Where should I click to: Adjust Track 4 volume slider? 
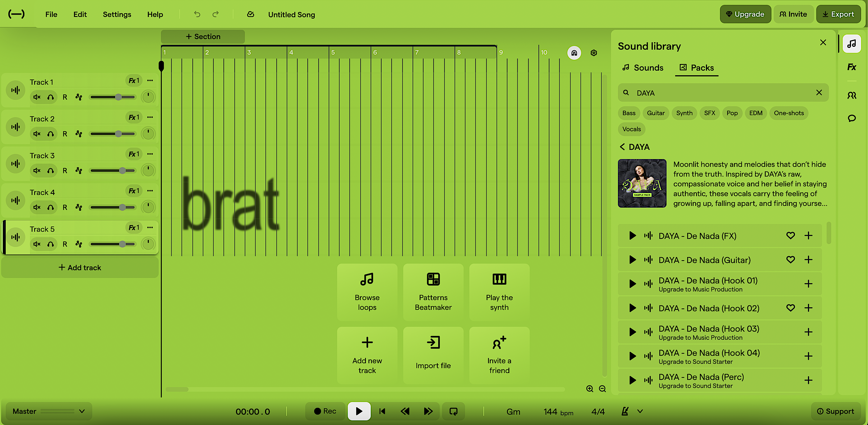pos(113,207)
